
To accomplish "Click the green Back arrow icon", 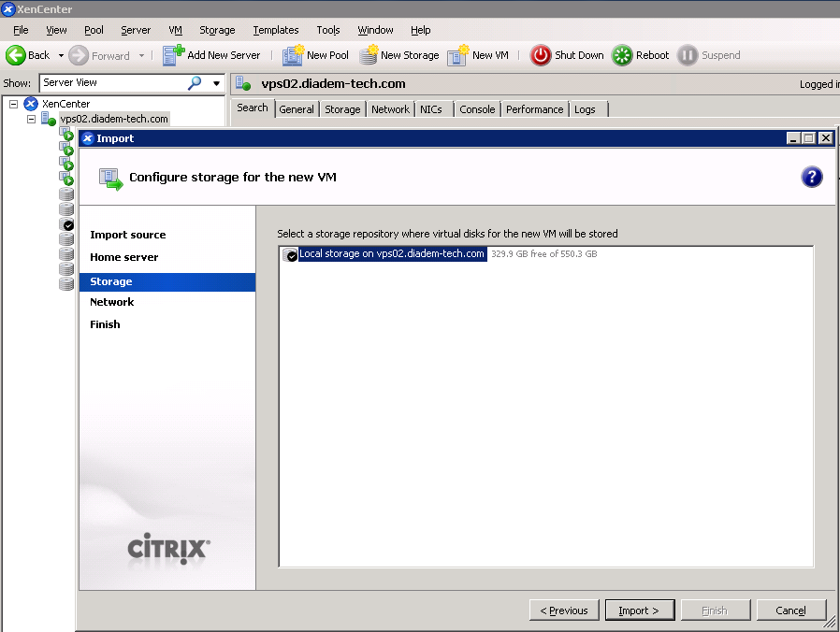I will click(x=16, y=55).
